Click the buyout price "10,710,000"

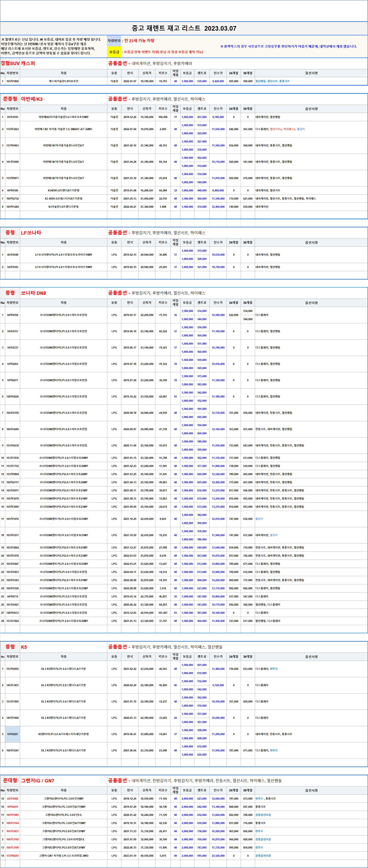[x=218, y=162]
